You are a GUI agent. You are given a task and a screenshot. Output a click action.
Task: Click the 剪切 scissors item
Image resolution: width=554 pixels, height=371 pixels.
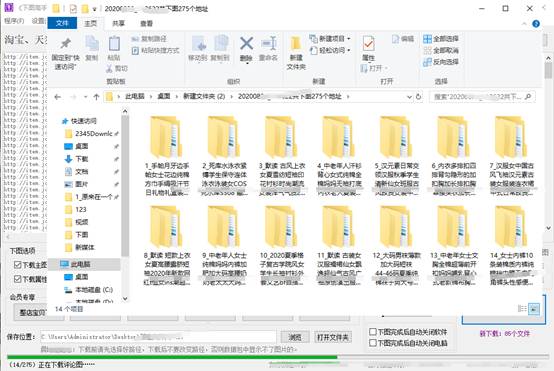[117, 68]
